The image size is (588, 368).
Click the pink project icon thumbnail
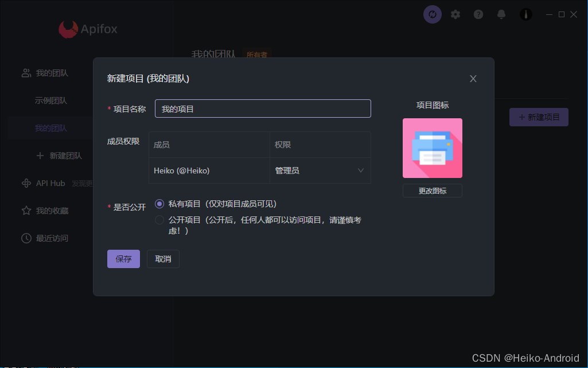(433, 148)
